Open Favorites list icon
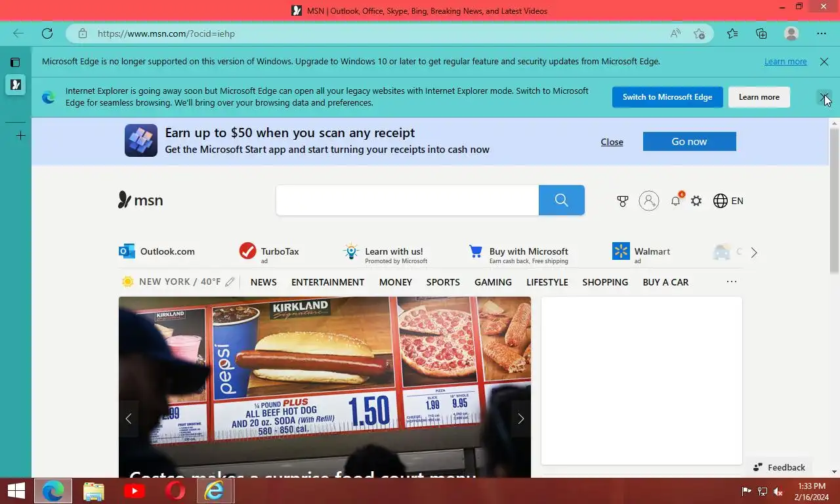The height and width of the screenshot is (504, 840). (732, 33)
